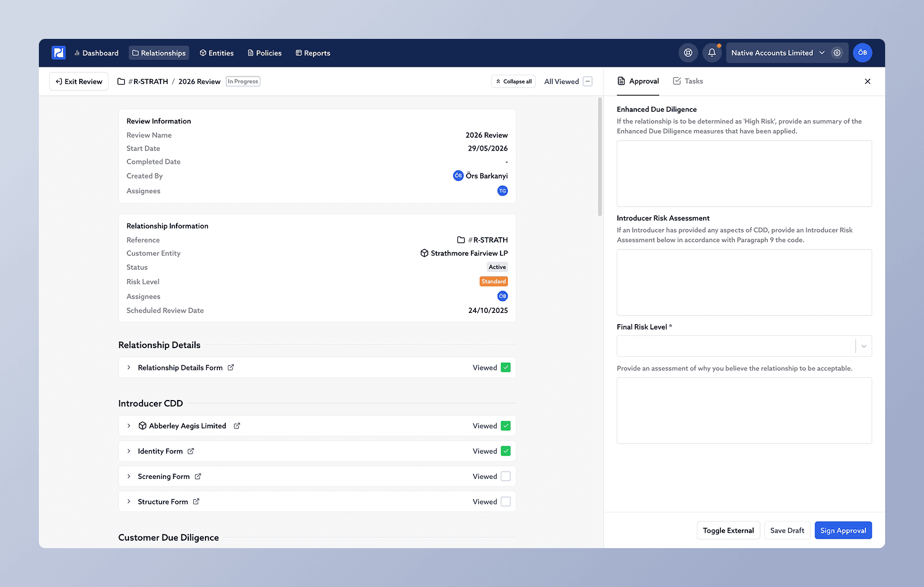924x587 pixels.
Task: Open the Final Risk Level dropdown
Action: click(744, 346)
